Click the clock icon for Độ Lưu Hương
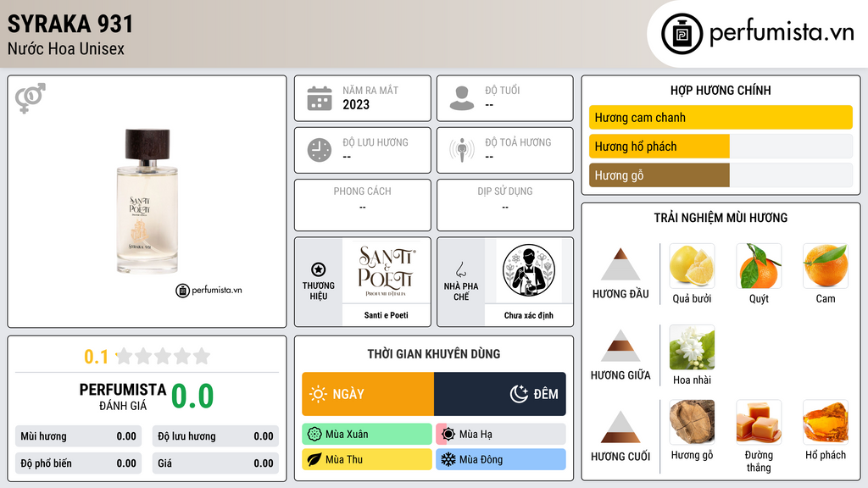This screenshot has height=488, width=868. 320,150
